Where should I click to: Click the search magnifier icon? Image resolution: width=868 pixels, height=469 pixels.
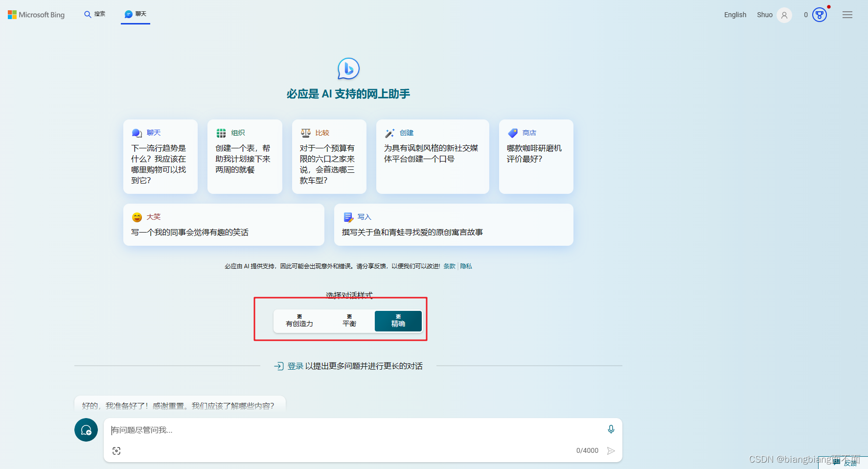(x=88, y=15)
